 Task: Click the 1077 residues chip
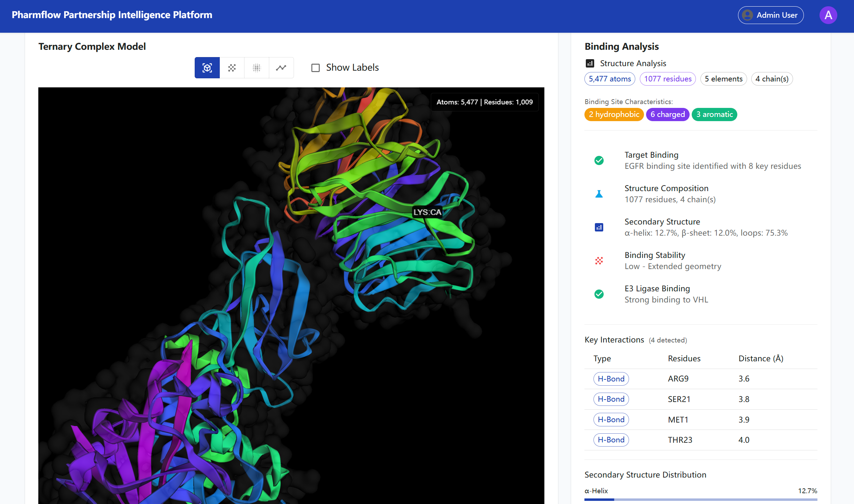point(668,79)
